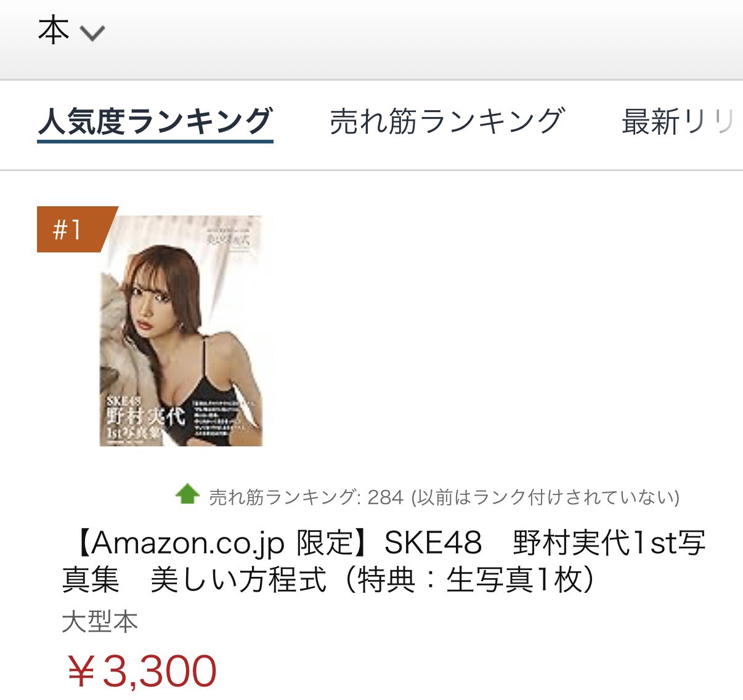Open the SKE48 野村実代1st写真集 title link
The height and width of the screenshot is (700, 743).
pyautogui.click(x=384, y=561)
